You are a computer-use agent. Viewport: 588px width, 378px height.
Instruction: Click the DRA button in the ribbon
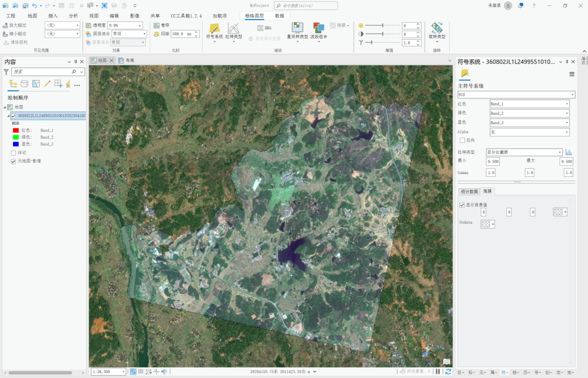265,28
